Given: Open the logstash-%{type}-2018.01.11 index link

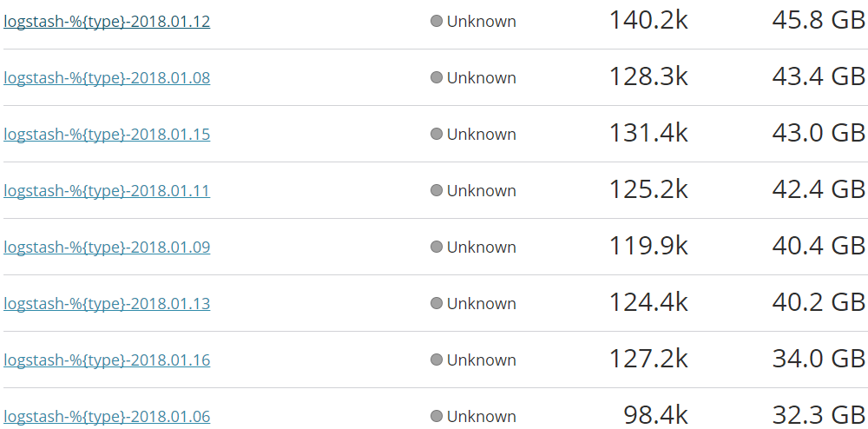Looking at the screenshot, I should pos(107,191).
